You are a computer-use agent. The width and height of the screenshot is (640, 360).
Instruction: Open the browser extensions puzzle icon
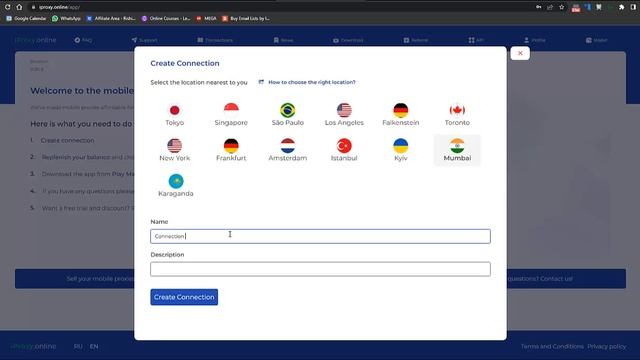[x=622, y=7]
